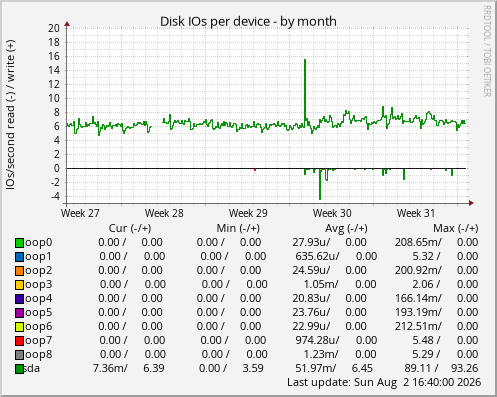Click the sda max read value 89.11
The image size is (497, 397).
coord(418,368)
